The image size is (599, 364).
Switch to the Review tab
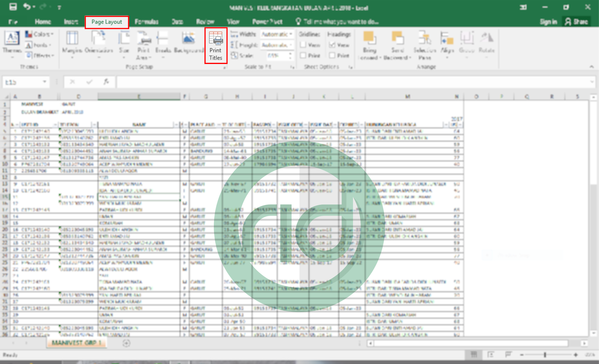(x=205, y=22)
